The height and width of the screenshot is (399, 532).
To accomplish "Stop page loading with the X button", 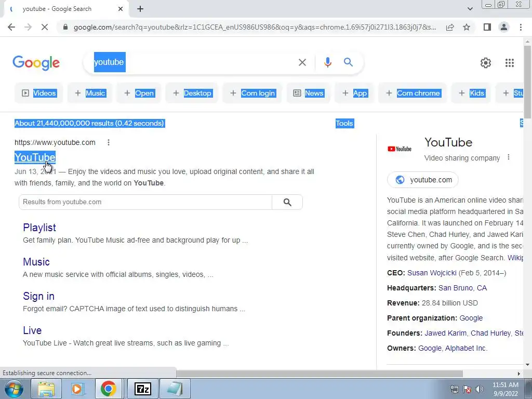I will [45, 27].
